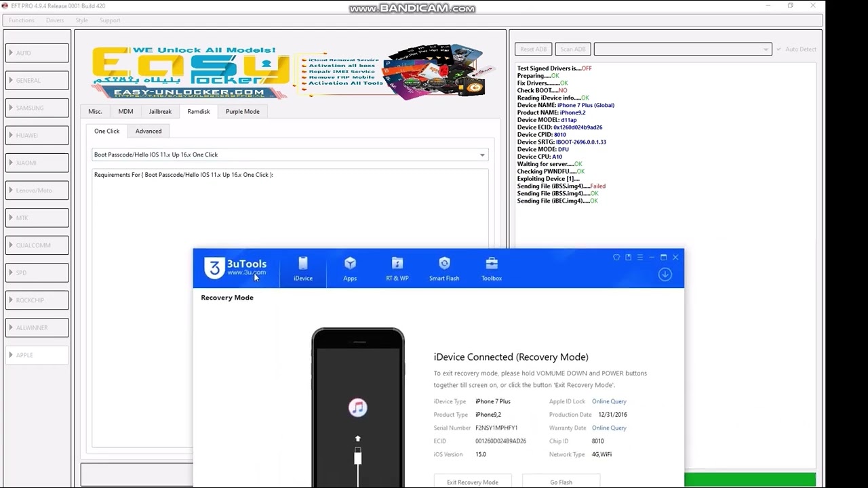Open the 3uTools hamburger menu icon
868x488 pixels.
(x=640, y=258)
